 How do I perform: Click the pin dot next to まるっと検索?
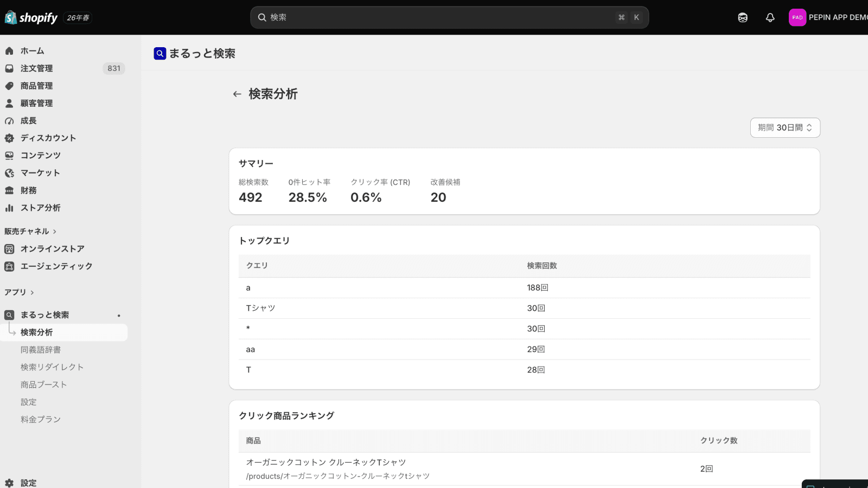119,316
